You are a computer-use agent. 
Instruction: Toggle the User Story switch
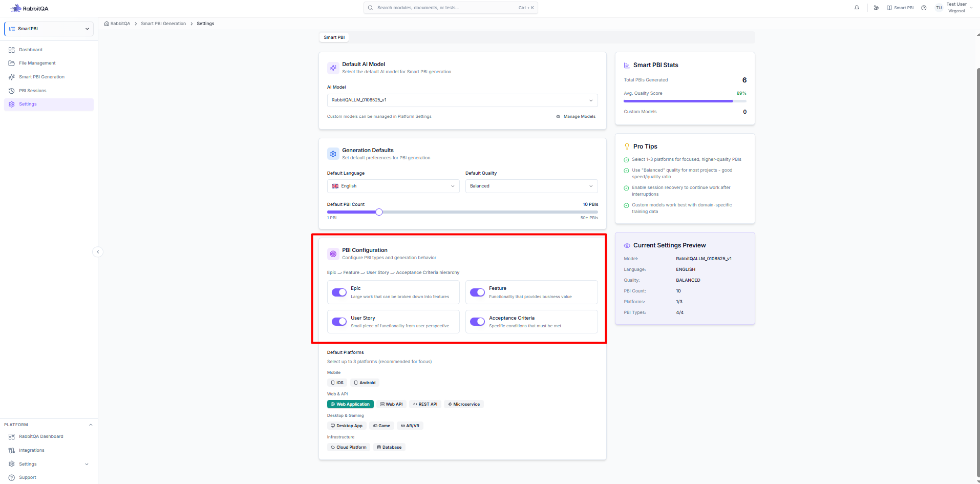[x=339, y=322]
